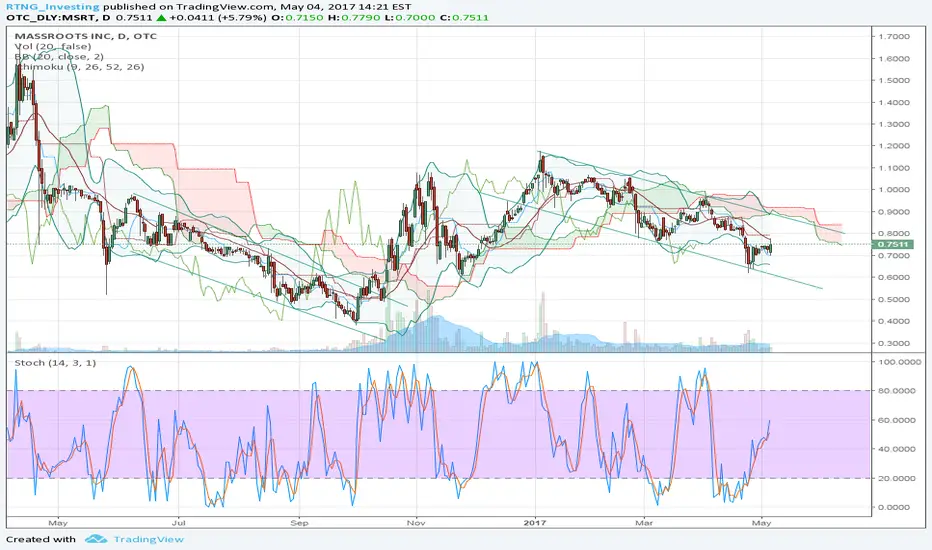The width and height of the screenshot is (932, 550).
Task: Click the low value L:0.7000 in header
Action: pos(410,18)
